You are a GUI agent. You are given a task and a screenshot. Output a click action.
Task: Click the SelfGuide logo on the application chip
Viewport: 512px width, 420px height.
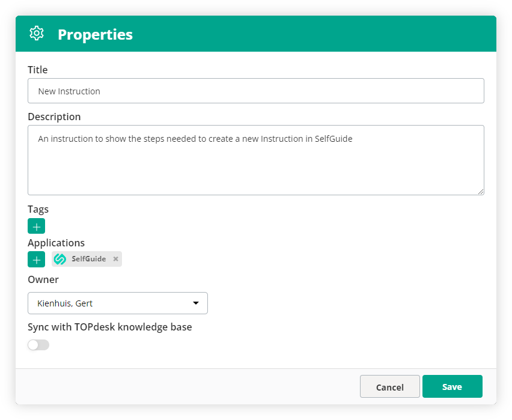59,258
